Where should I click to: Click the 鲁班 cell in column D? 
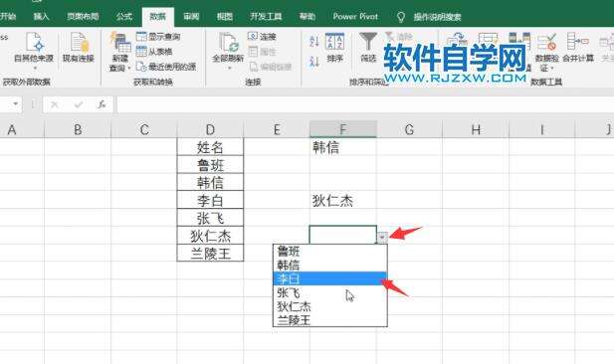210,165
